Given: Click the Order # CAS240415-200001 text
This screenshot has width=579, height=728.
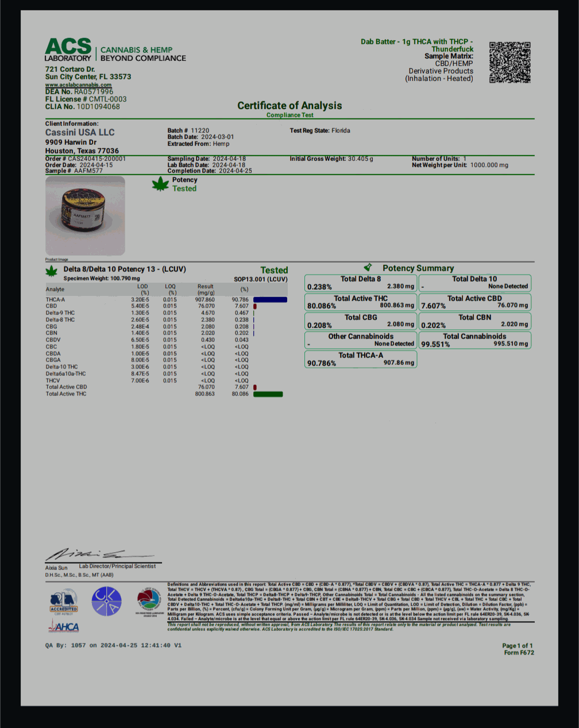Looking at the screenshot, I should [86, 159].
